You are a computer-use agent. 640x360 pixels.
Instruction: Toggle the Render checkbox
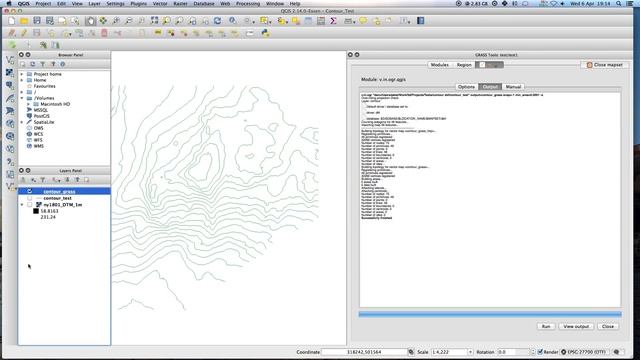pyautogui.click(x=540, y=352)
